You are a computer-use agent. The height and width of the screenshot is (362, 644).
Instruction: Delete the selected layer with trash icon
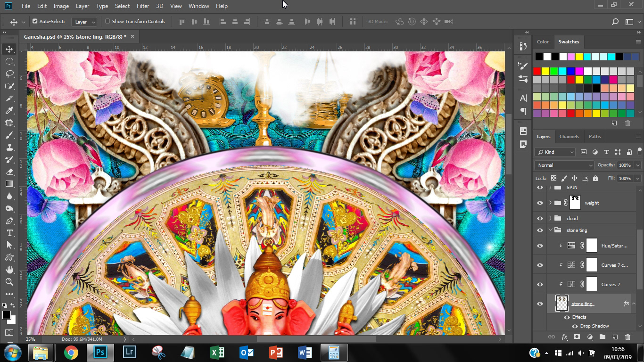[627, 337]
